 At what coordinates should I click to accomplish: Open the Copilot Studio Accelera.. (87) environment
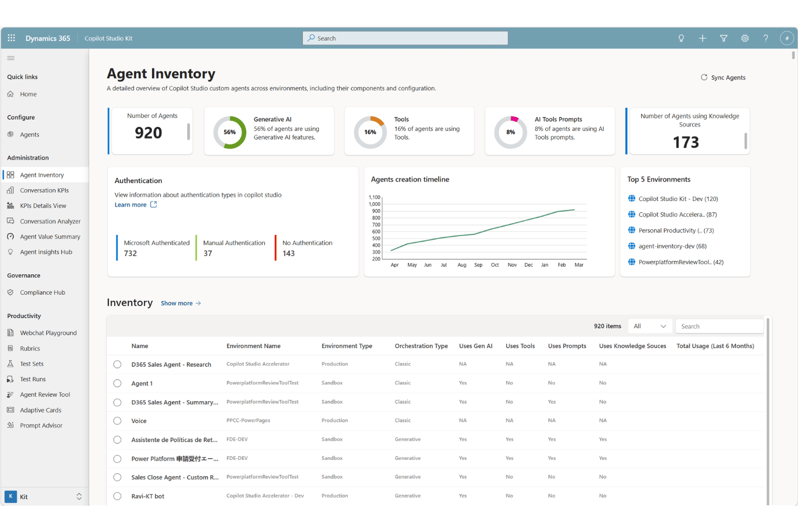click(x=678, y=215)
